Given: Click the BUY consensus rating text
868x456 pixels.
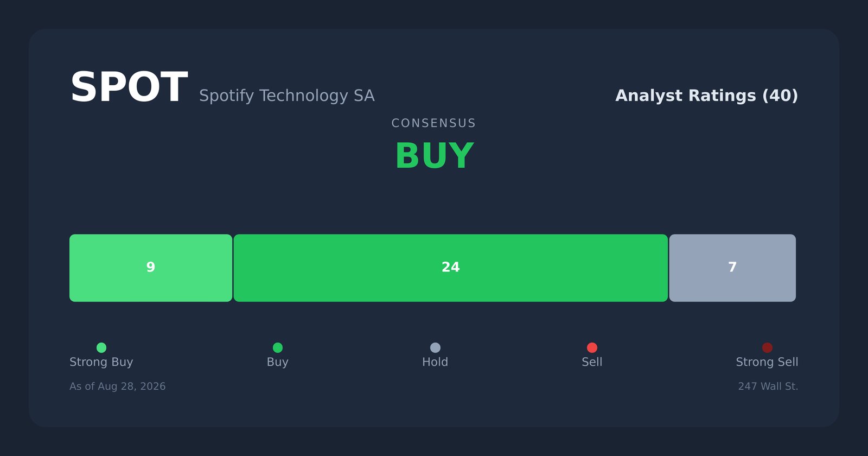Looking at the screenshot, I should [435, 156].
